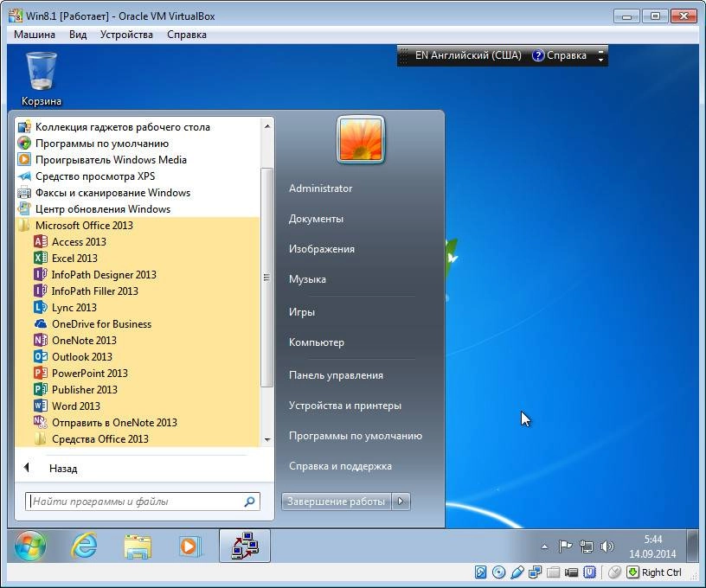Click the VirtualBox optical disk status icon

pyautogui.click(x=498, y=572)
